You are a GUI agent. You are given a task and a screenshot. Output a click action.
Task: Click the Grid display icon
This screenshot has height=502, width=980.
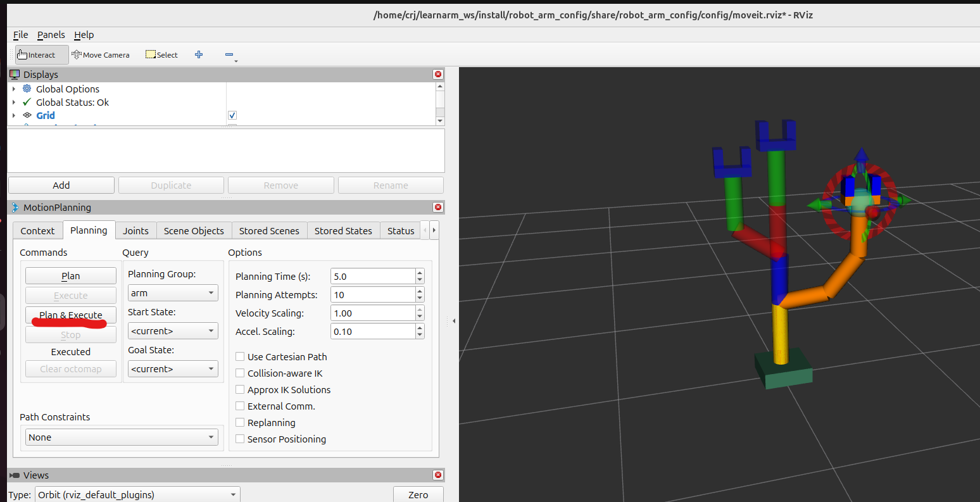coord(27,115)
